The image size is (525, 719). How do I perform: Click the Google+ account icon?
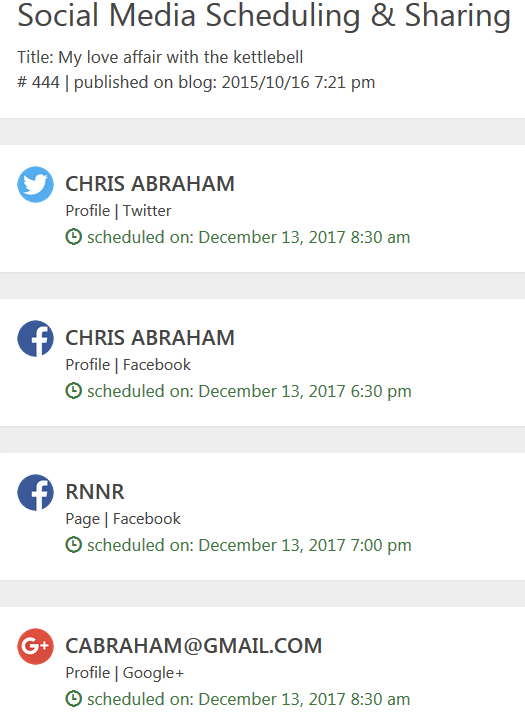[x=35, y=647]
